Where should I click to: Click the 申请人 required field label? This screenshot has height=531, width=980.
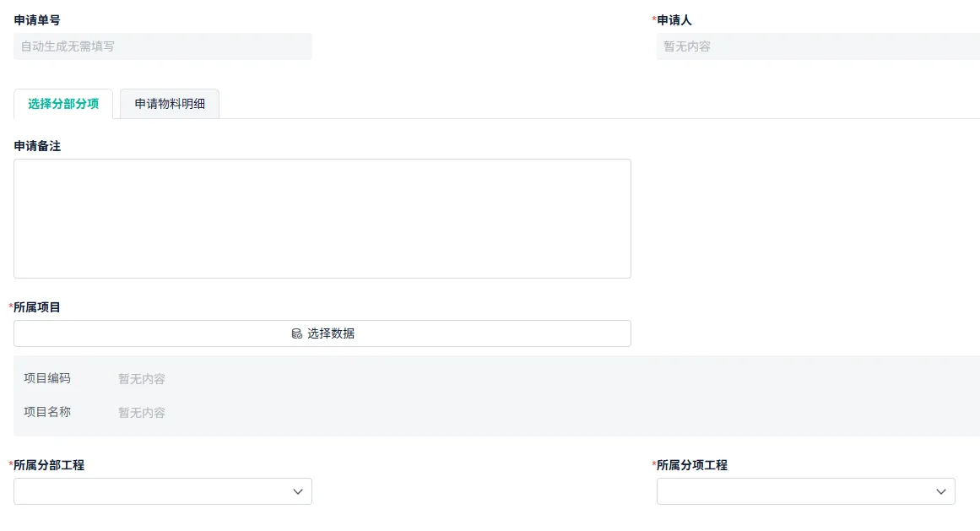coord(674,20)
